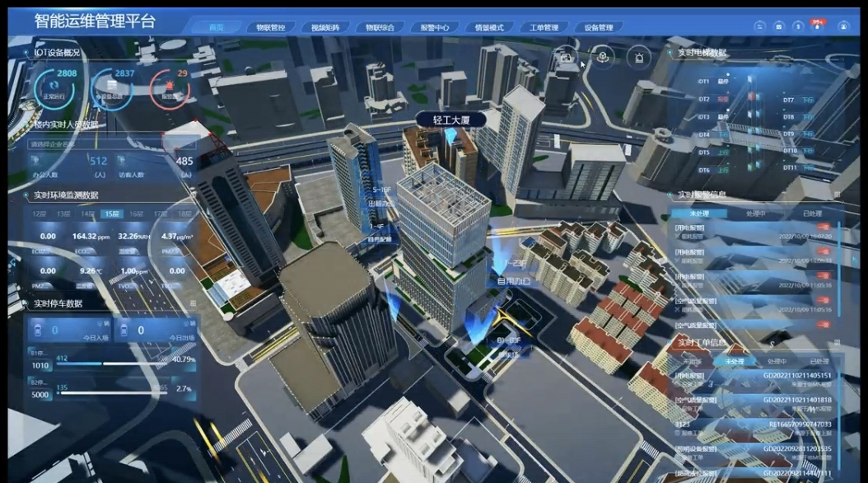
Task: Click the 轻工大厦 building label
Action: point(450,120)
